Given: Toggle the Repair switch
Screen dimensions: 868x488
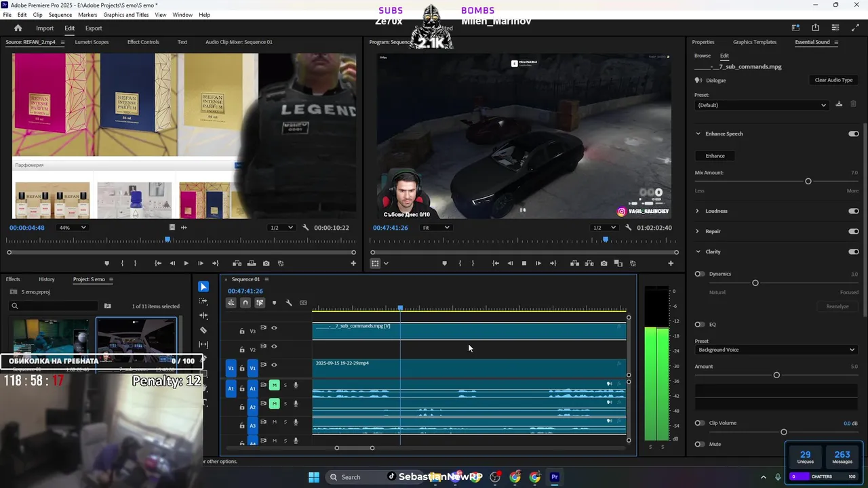Looking at the screenshot, I should pyautogui.click(x=853, y=231).
